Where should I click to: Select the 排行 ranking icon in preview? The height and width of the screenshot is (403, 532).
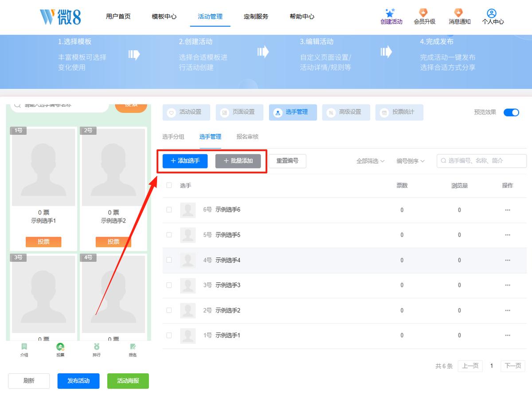tap(97, 347)
